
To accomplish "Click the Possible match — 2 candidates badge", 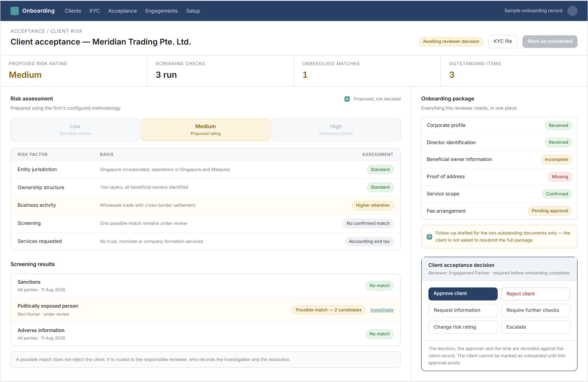I will coord(328,310).
